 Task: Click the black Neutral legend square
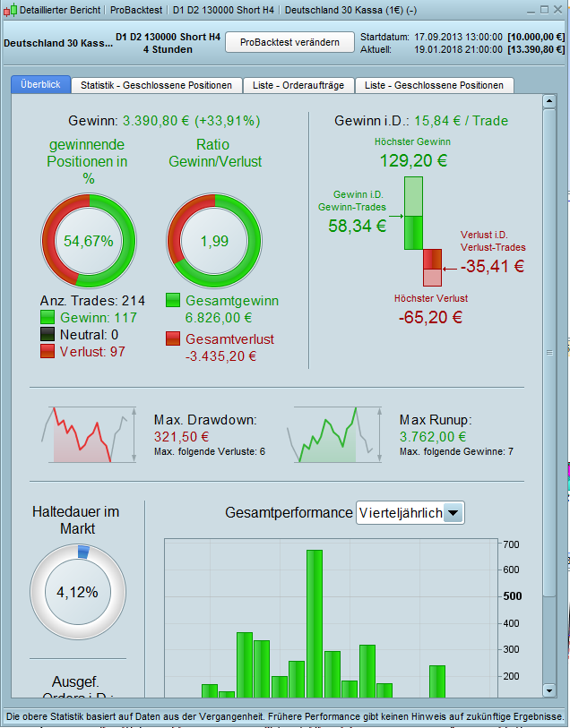coord(47,334)
